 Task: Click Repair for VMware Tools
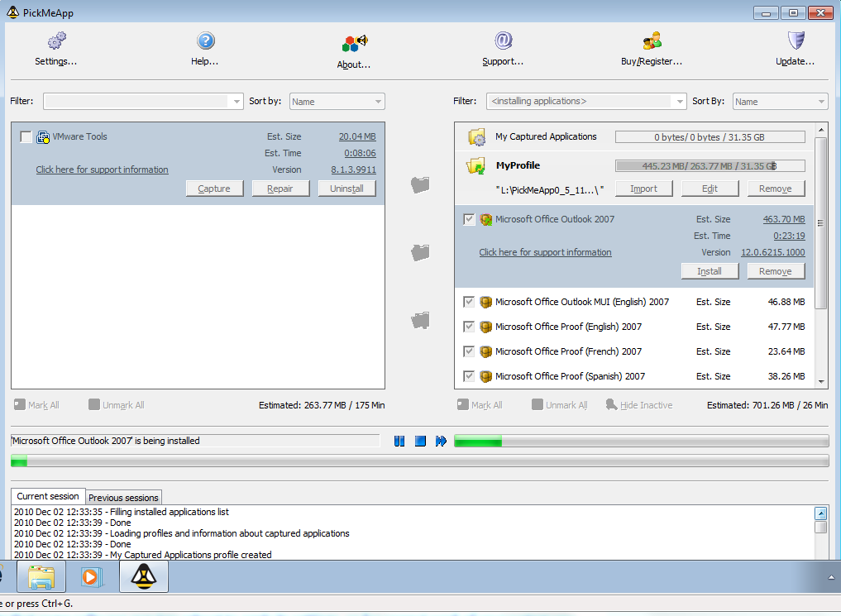tap(280, 189)
